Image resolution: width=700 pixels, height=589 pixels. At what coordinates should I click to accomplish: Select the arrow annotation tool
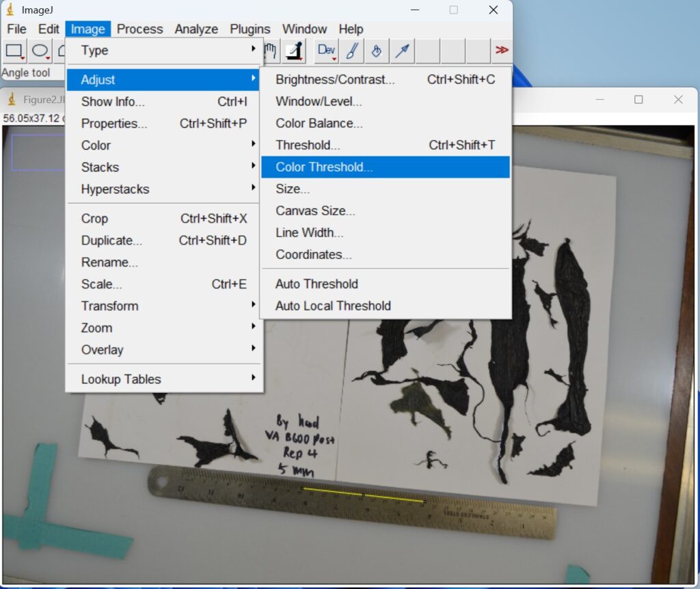[402, 51]
